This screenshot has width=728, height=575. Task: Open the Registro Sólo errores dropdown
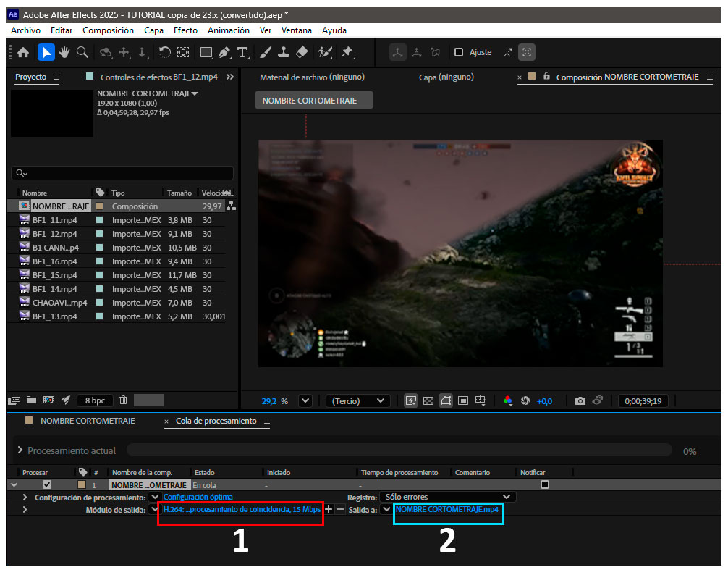447,497
